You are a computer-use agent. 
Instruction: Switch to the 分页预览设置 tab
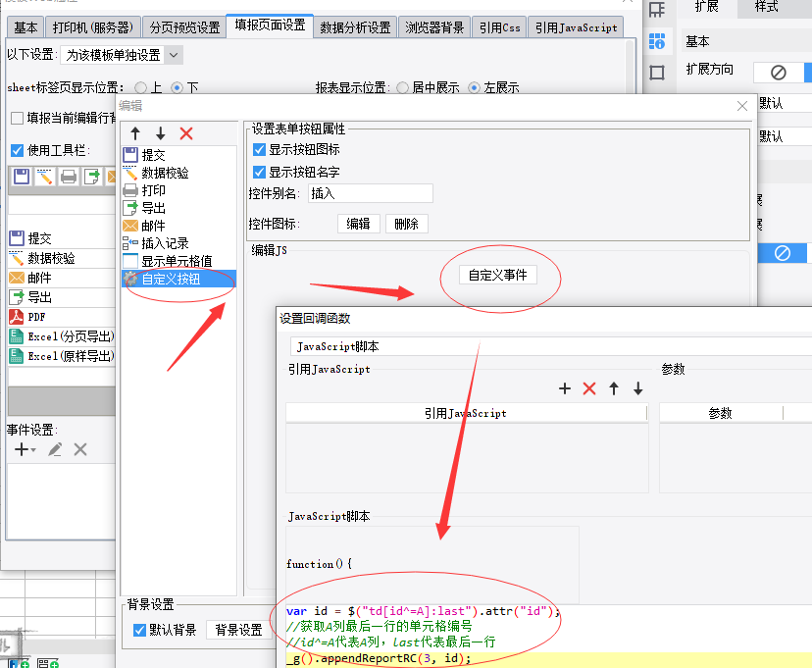click(185, 27)
